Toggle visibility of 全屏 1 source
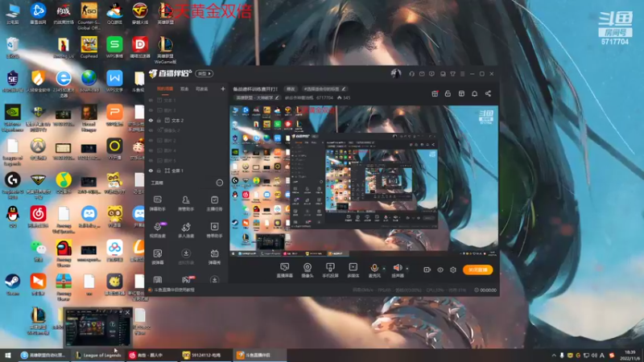 (x=151, y=171)
